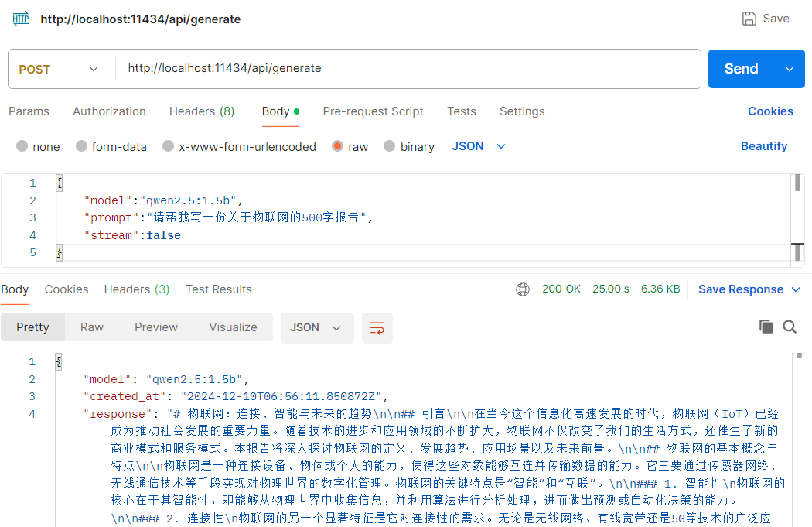Click the Save floppy disk icon
The height and width of the screenshot is (527, 812).
749,19
